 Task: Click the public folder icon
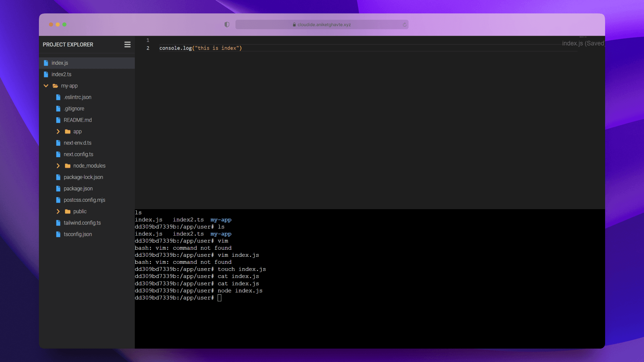(67, 212)
